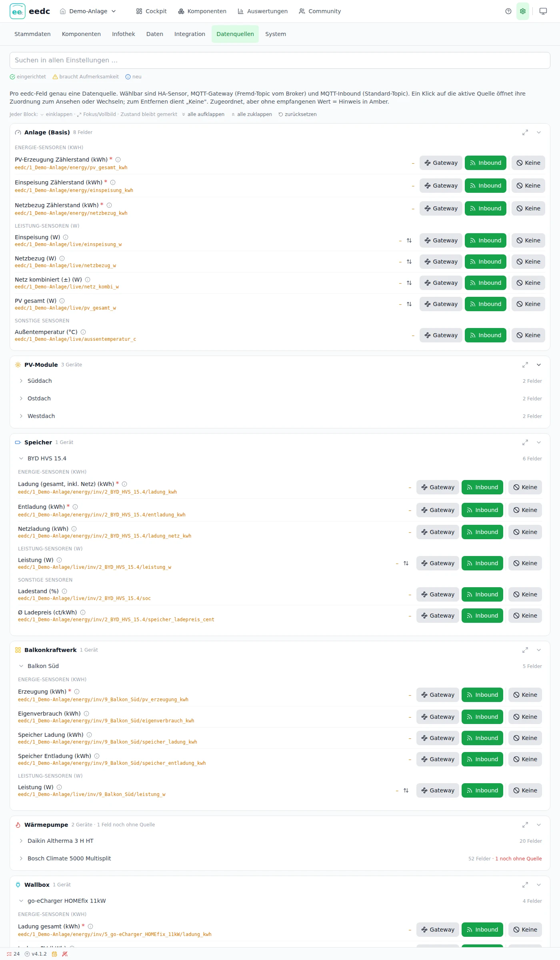The image size is (560, 960).
Task: Click invert arrows icon in PV gesamt (W) row
Action: tap(409, 304)
